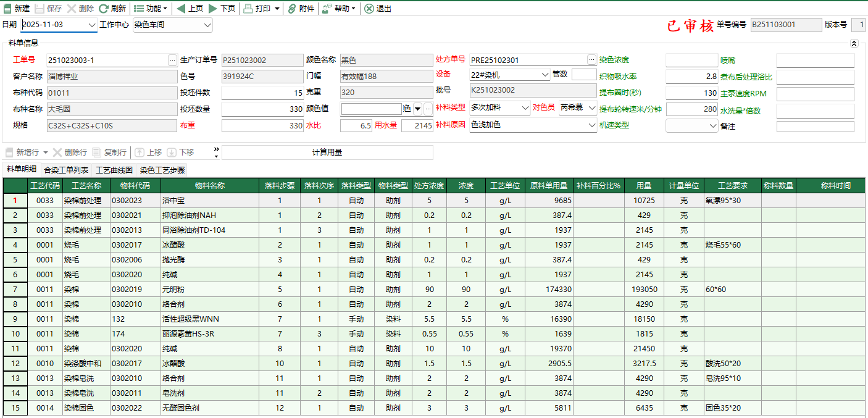Click the 刷新 (Refresh) icon

click(104, 9)
